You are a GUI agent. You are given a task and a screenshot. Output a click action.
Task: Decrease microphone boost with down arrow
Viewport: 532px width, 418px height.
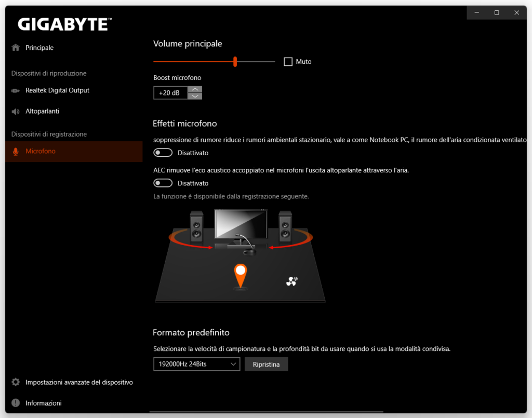[195, 96]
